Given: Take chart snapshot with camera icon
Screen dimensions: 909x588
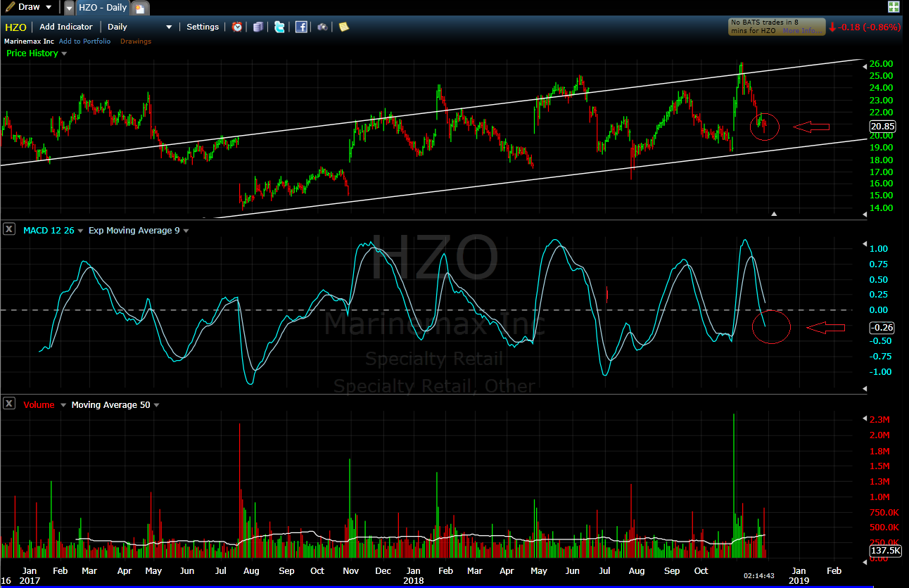Looking at the screenshot, I should pyautogui.click(x=322, y=27).
